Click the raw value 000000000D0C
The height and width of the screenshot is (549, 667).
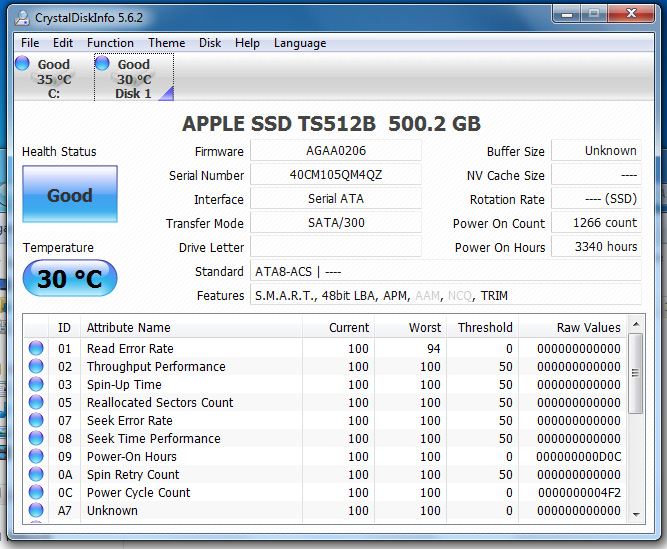(579, 456)
